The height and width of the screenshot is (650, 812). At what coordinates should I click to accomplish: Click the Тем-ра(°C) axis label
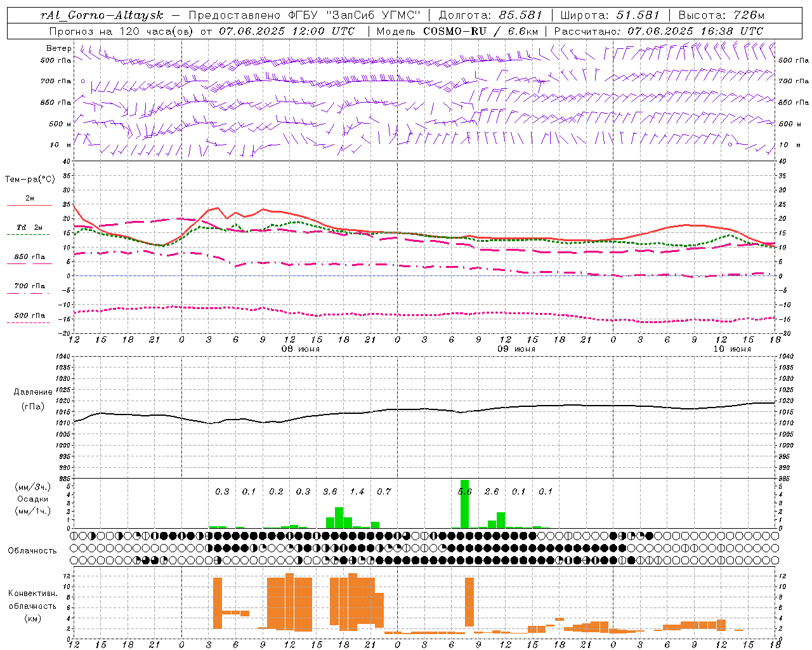point(30,180)
